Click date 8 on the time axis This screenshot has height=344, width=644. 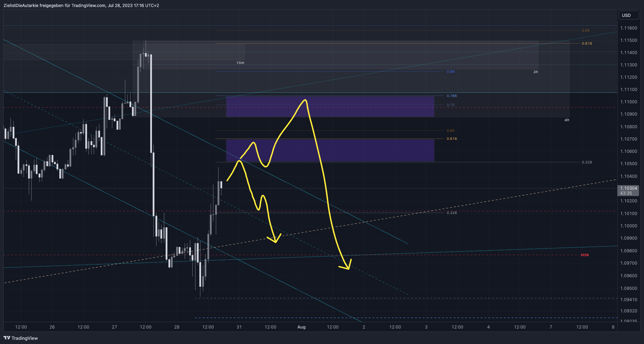point(613,327)
